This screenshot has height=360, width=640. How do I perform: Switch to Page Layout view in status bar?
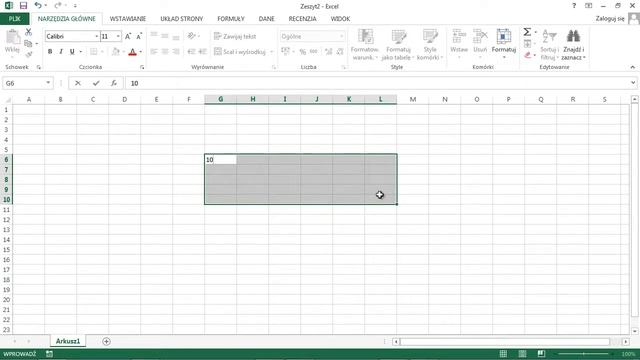click(522, 354)
